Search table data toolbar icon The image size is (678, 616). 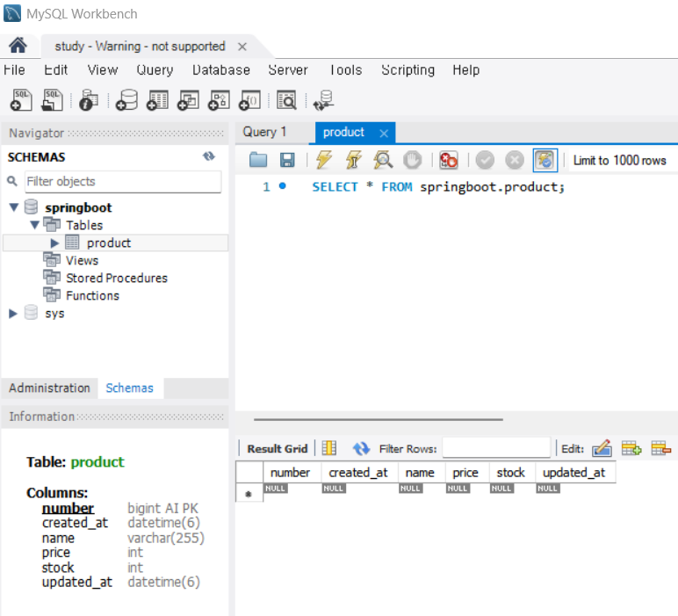tap(286, 100)
